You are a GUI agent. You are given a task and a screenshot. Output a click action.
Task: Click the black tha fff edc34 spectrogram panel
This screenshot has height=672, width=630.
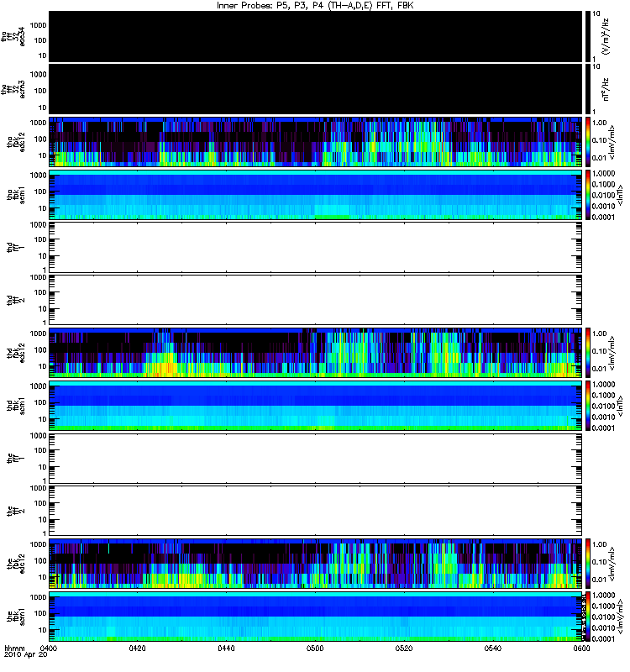(x=315, y=36)
